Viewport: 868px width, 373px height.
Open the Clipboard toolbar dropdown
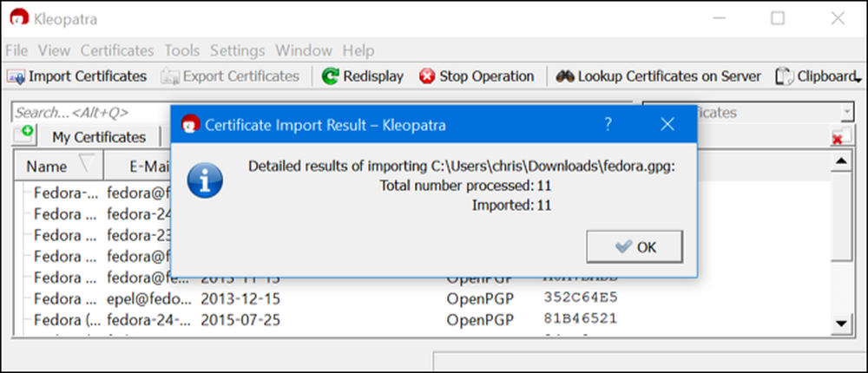pyautogui.click(x=858, y=81)
